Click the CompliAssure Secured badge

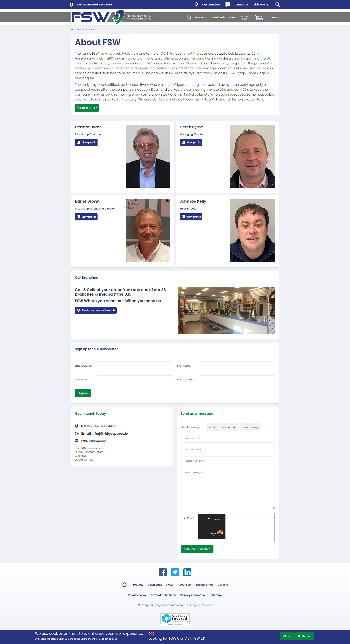click(175, 619)
